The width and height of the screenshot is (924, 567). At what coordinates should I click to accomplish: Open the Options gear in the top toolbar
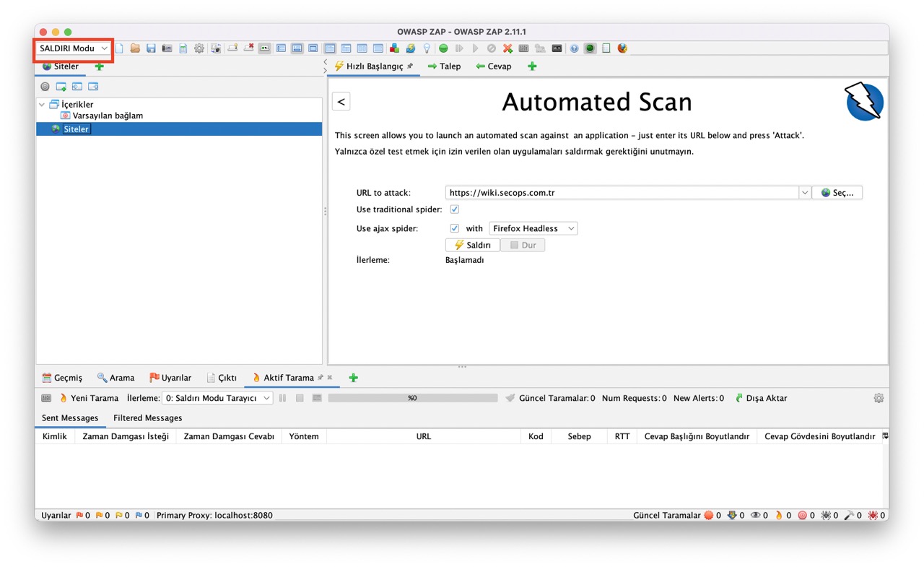[199, 48]
